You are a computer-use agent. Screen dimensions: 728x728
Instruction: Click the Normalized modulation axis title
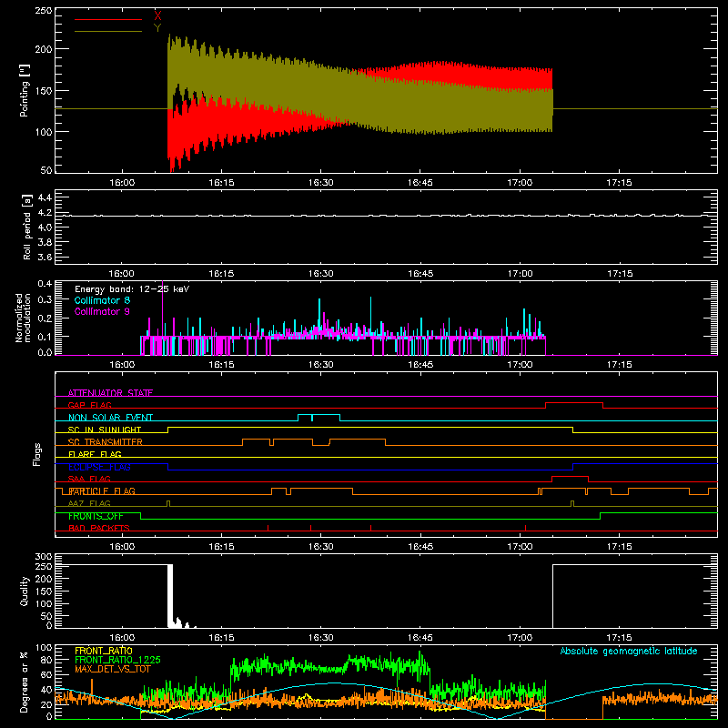pos(23,318)
